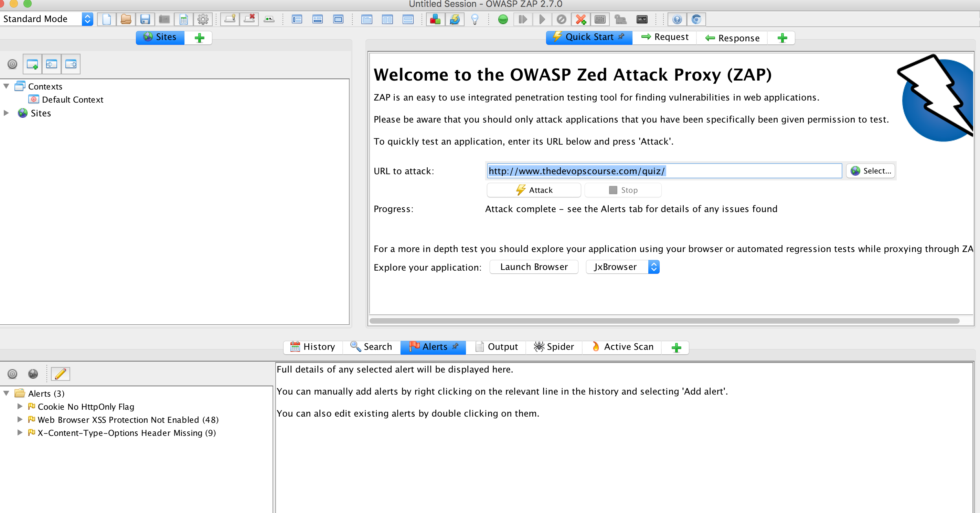Expand Sites tabs layout icon

[297, 19]
